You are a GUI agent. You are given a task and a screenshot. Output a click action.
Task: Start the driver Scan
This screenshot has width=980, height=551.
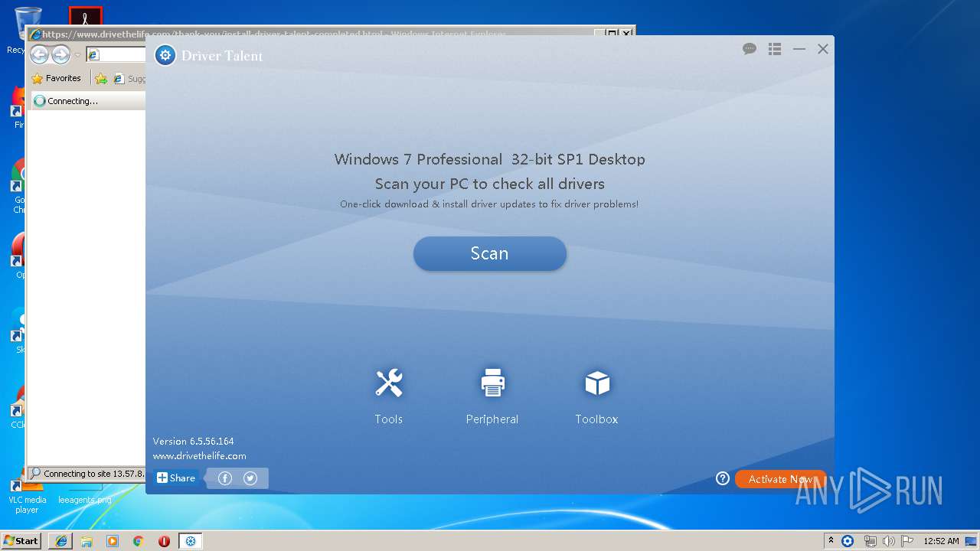490,253
